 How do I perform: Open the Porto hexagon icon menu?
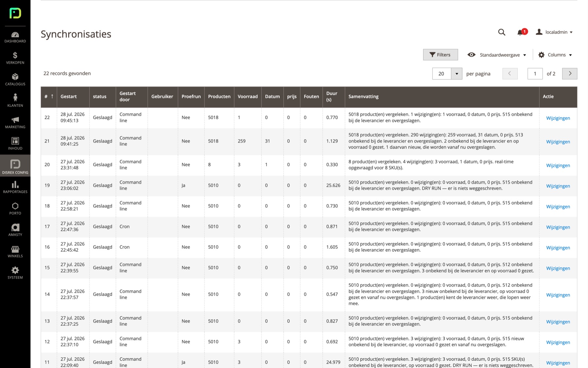(x=15, y=209)
